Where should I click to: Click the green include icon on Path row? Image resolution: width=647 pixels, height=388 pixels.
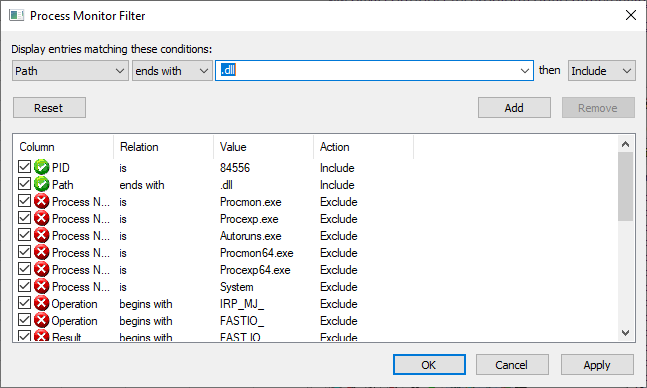pyautogui.click(x=42, y=184)
